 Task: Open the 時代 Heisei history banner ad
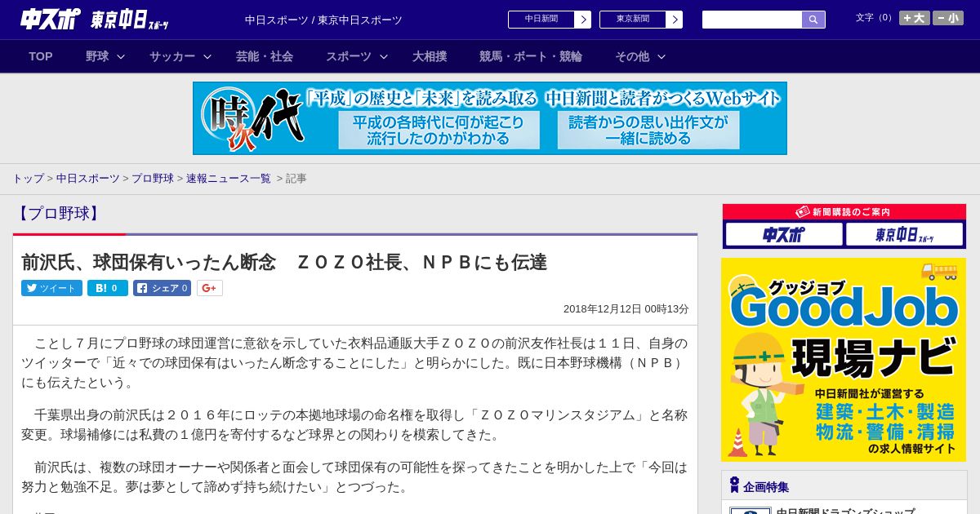(490, 118)
